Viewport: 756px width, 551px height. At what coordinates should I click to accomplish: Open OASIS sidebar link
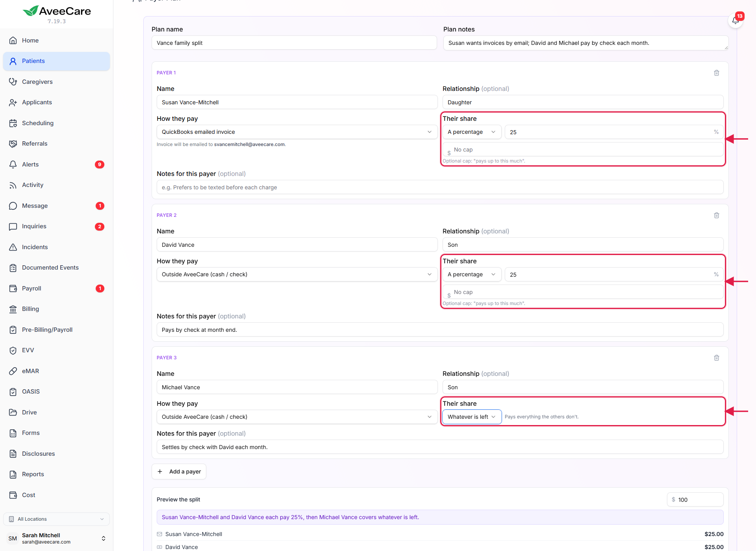(56, 392)
